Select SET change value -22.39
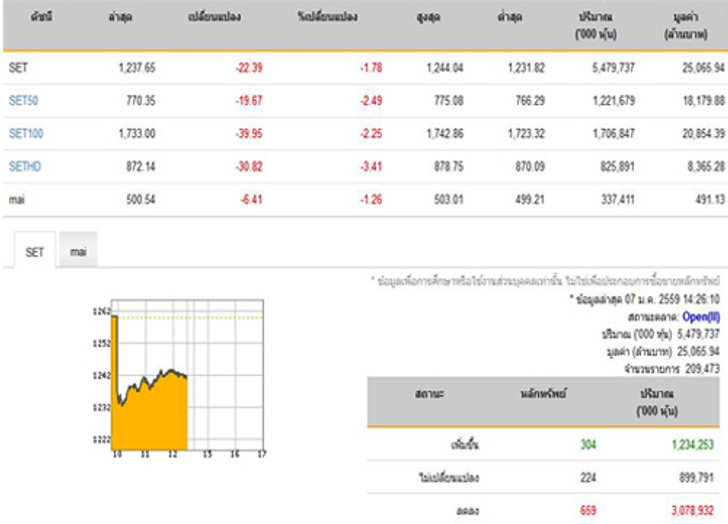This screenshot has height=524, width=728. (249, 68)
